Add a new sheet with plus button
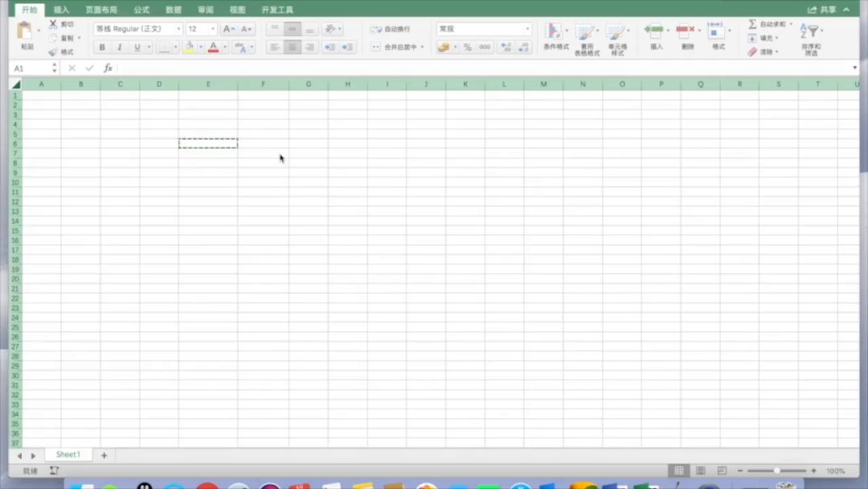Viewport: 868px width, 489px height. [x=104, y=455]
